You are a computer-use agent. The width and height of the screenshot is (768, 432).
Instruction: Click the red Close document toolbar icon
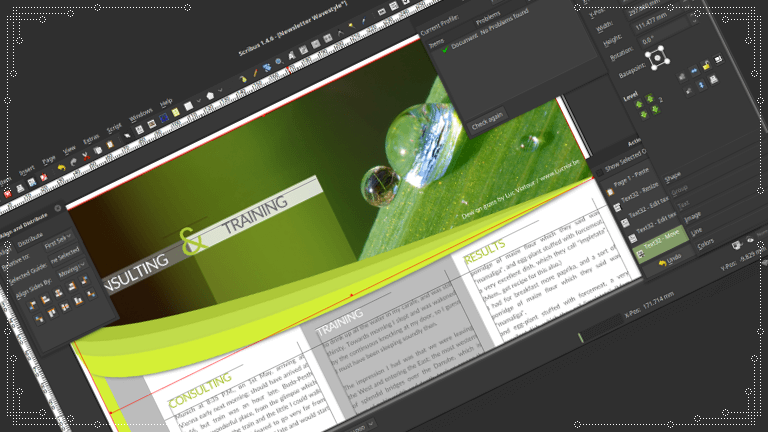(x=8, y=194)
